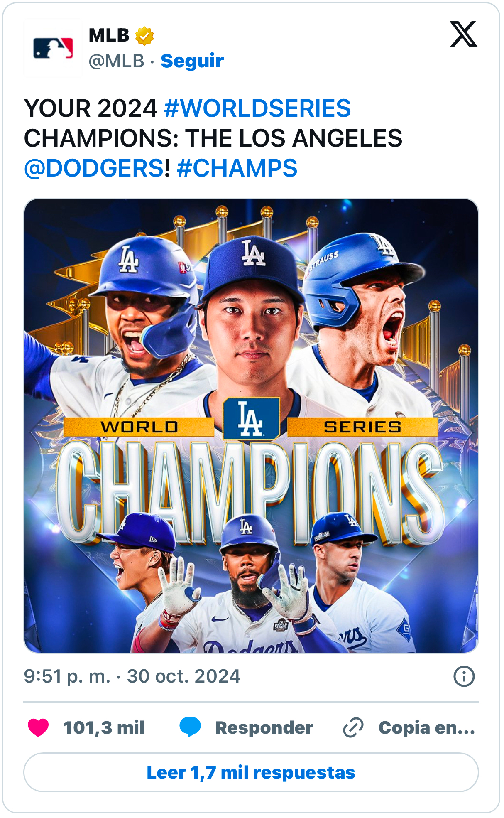Like the tweet with the heart icon

click(38, 727)
